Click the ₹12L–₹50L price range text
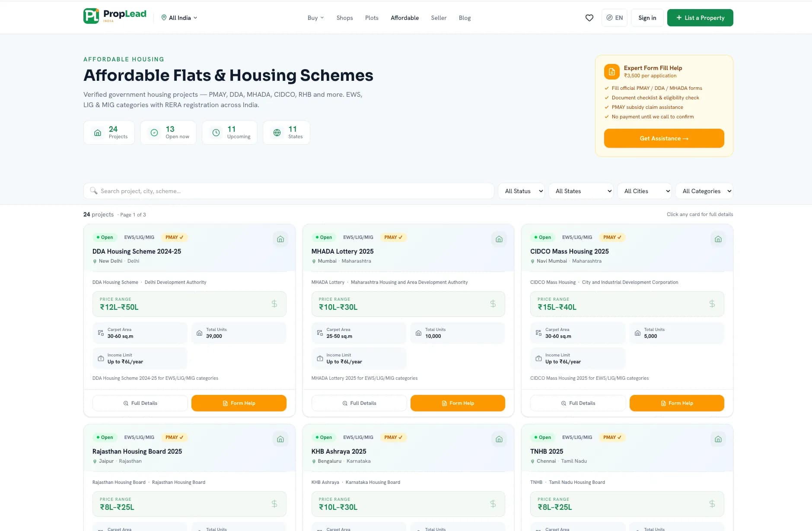The height and width of the screenshot is (531, 812). point(119,307)
